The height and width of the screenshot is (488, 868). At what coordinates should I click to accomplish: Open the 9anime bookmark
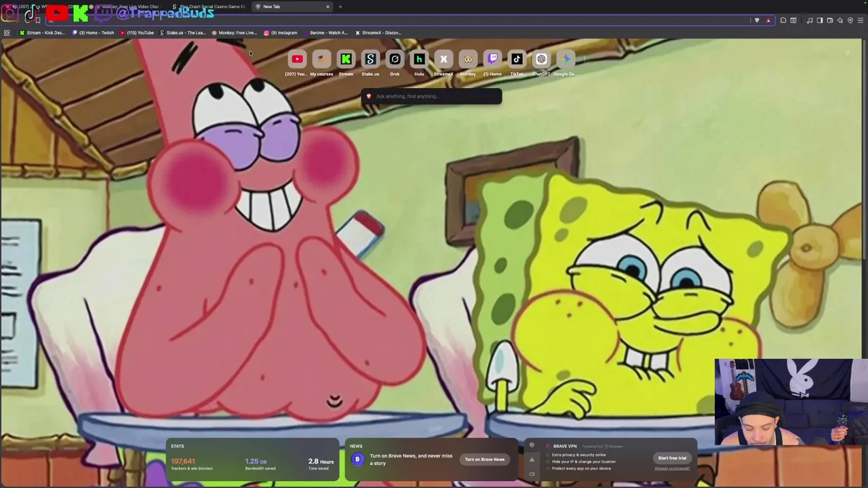click(x=325, y=33)
